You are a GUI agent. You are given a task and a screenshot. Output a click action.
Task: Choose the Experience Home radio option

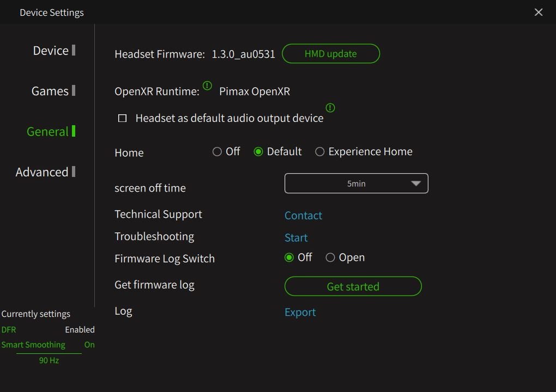tap(319, 152)
